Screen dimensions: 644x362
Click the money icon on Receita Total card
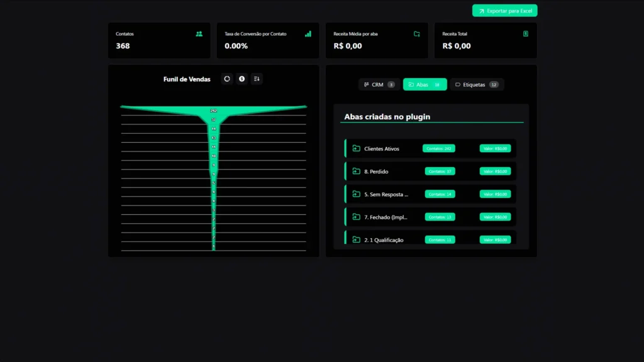[x=526, y=34]
